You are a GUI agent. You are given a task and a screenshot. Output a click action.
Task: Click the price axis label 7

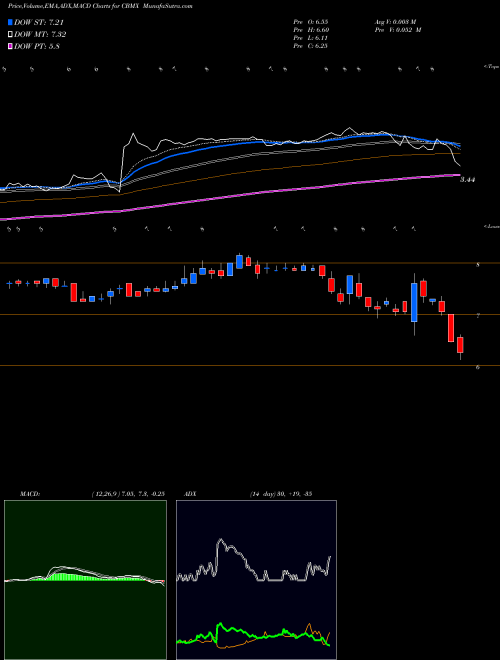coord(478,316)
